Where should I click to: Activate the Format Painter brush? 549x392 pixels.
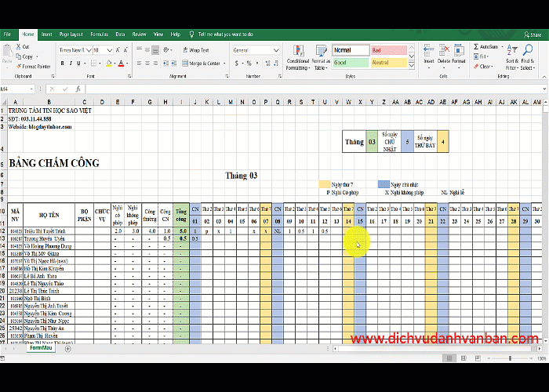[x=19, y=66]
